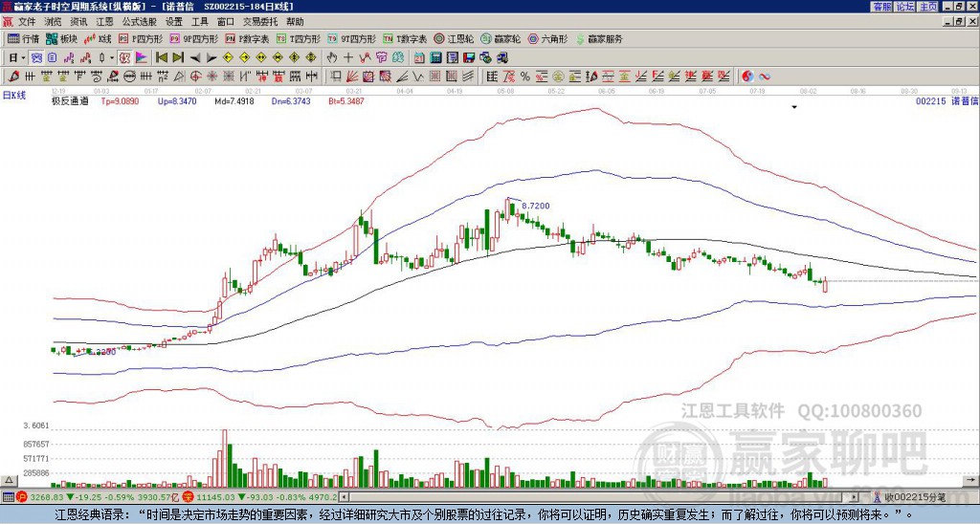Open the 文件 menu

[x=27, y=22]
